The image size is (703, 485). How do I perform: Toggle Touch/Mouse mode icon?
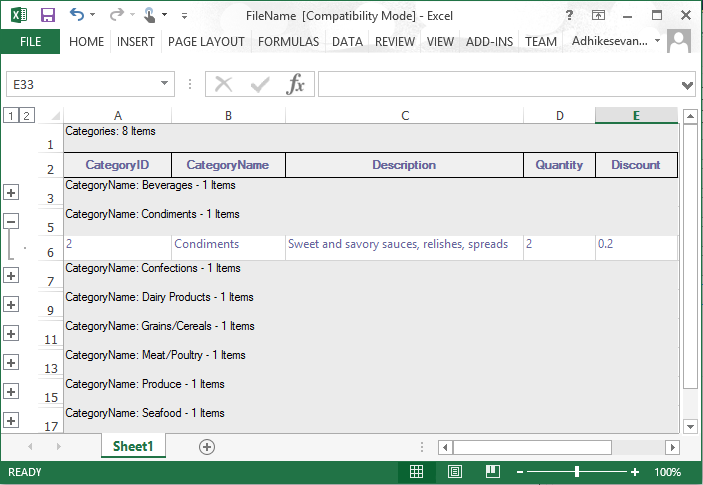149,15
